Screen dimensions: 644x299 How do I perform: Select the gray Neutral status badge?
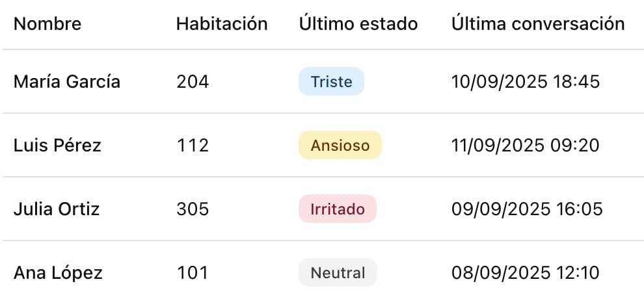(x=338, y=273)
